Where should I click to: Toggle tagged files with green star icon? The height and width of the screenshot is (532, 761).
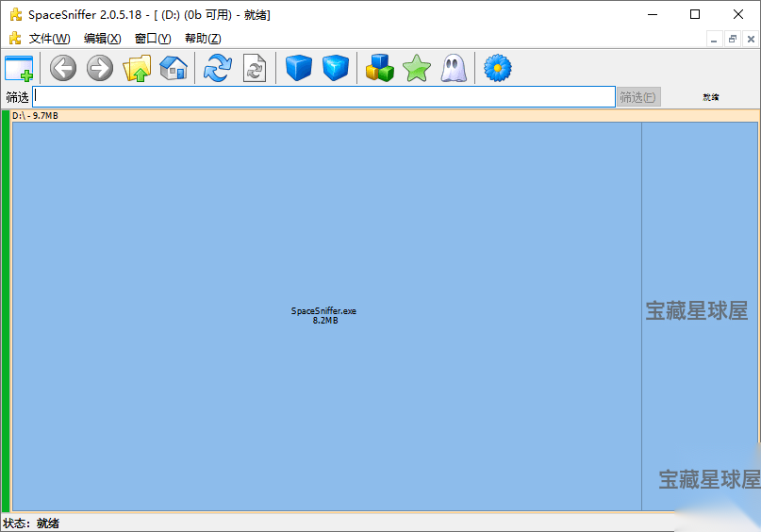pyautogui.click(x=417, y=68)
